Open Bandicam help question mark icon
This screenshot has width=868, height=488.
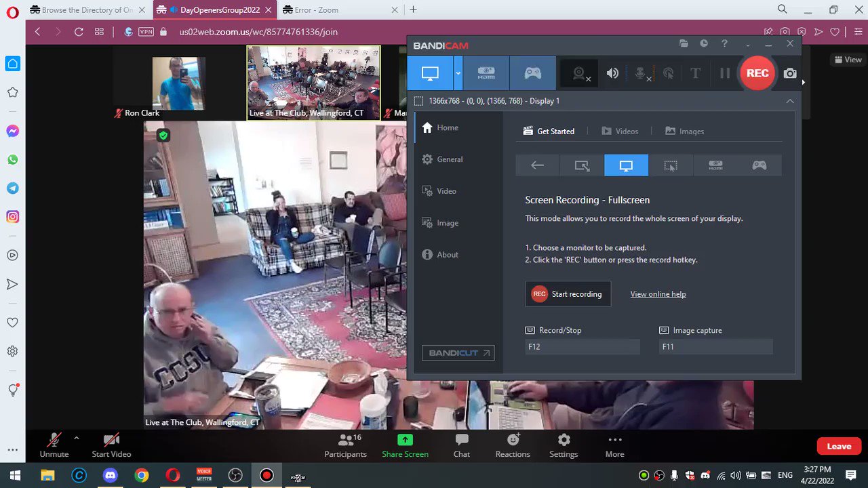pos(724,43)
